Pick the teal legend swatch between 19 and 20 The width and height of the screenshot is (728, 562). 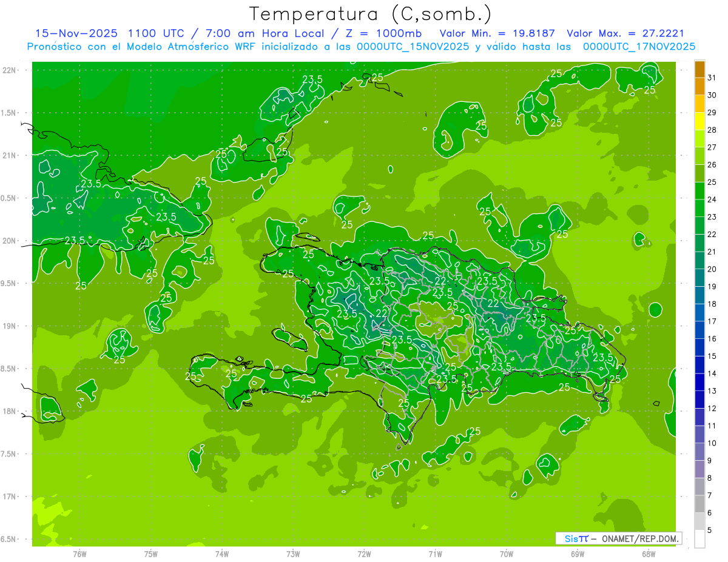pos(699,278)
